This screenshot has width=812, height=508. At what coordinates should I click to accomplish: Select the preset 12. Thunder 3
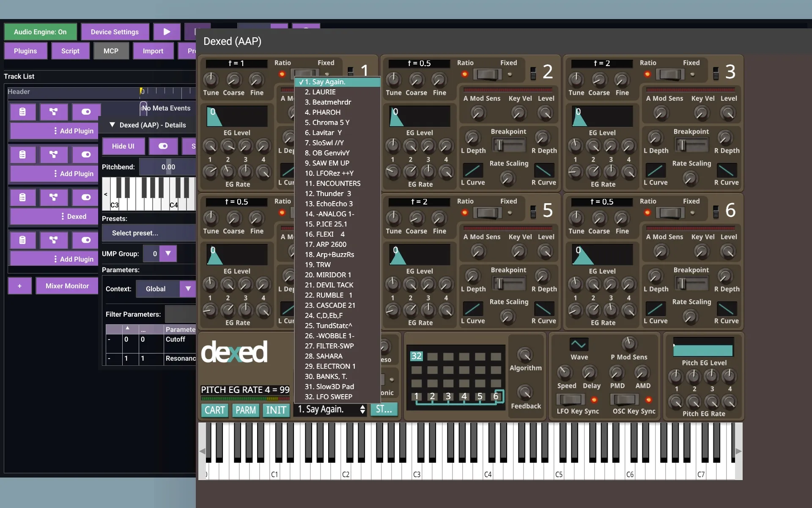(x=328, y=193)
